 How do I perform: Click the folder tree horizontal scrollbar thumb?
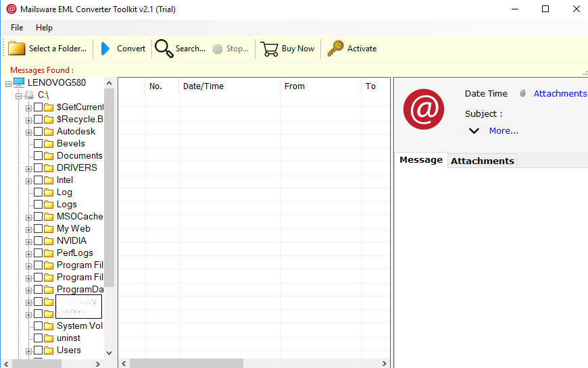[36, 364]
